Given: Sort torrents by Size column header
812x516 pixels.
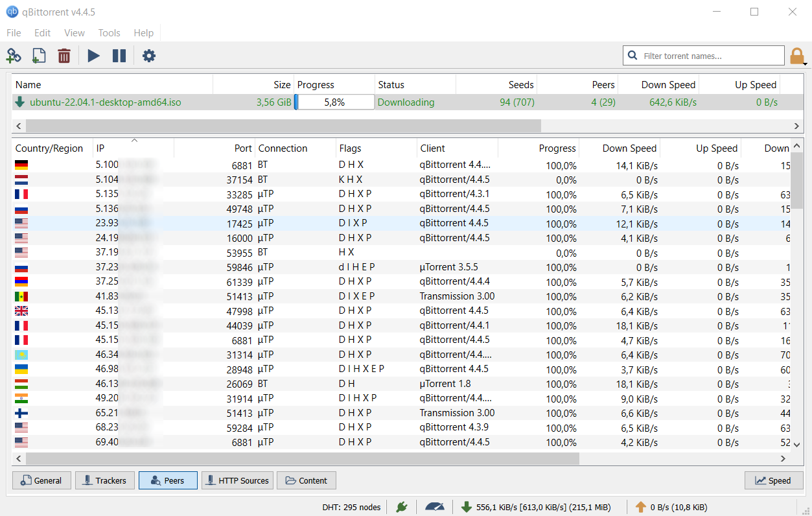Looking at the screenshot, I should tap(253, 84).
